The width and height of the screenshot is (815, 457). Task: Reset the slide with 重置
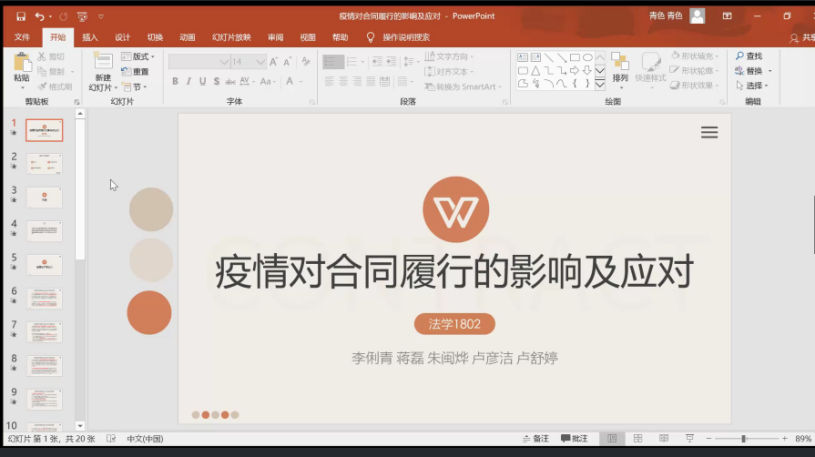[x=135, y=71]
